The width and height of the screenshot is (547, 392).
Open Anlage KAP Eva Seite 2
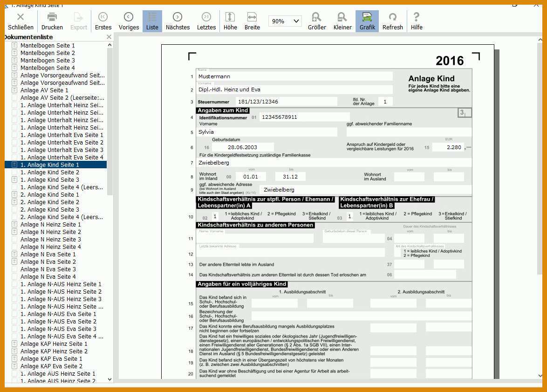(x=51, y=366)
